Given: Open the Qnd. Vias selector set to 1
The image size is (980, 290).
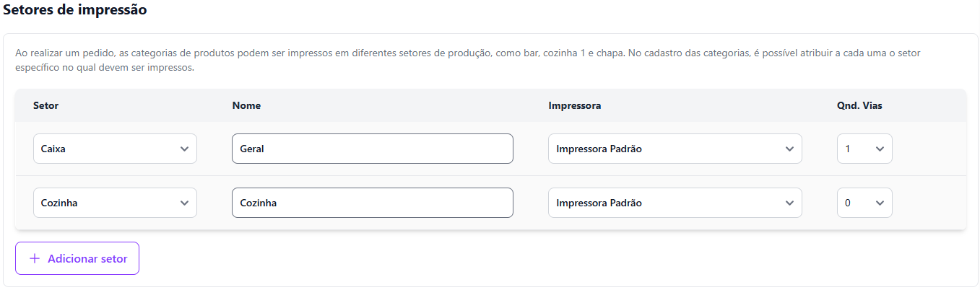Looking at the screenshot, I should pyautogui.click(x=864, y=149).
